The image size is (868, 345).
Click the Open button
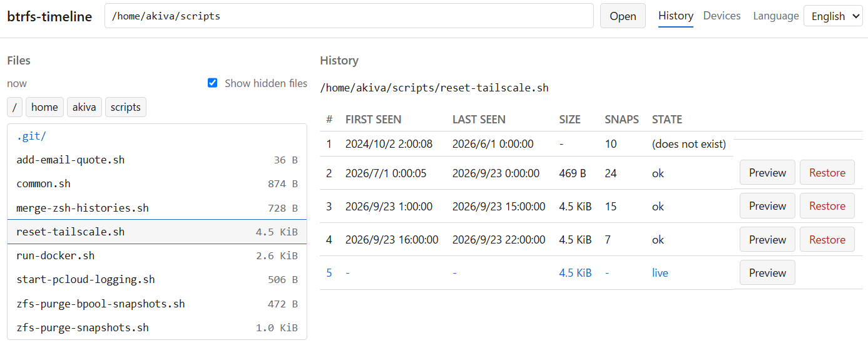pos(623,16)
